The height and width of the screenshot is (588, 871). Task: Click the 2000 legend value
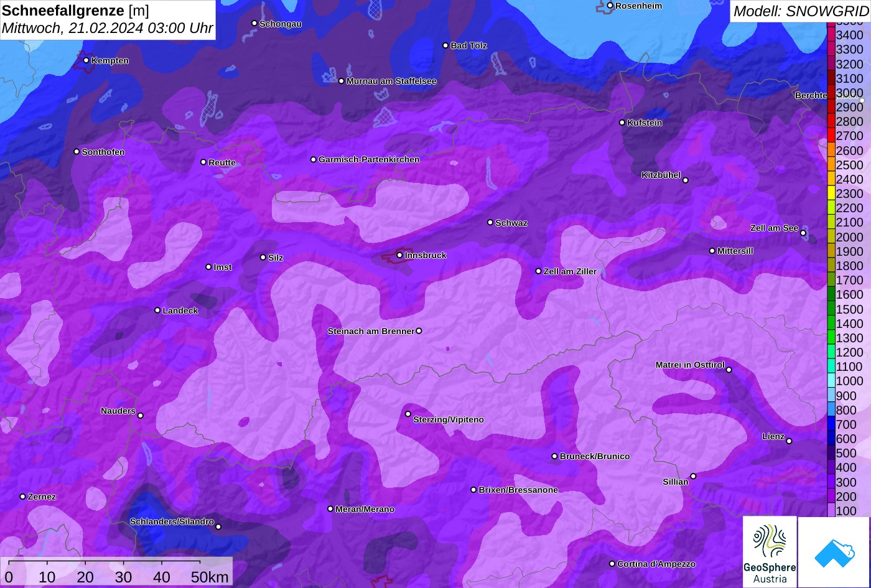849,237
